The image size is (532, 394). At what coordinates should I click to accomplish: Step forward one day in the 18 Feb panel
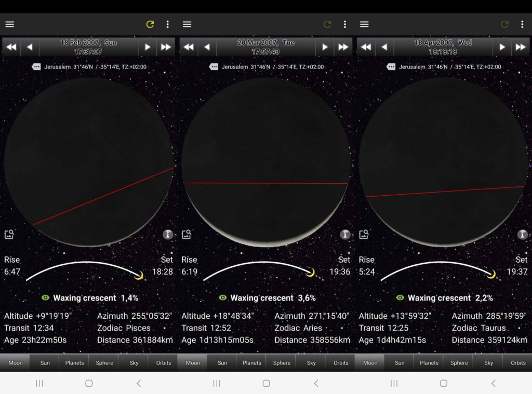[148, 47]
